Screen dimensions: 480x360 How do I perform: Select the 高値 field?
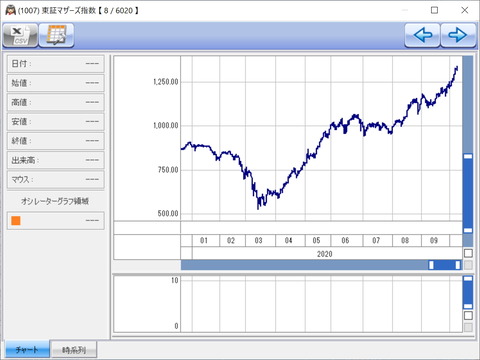point(56,102)
